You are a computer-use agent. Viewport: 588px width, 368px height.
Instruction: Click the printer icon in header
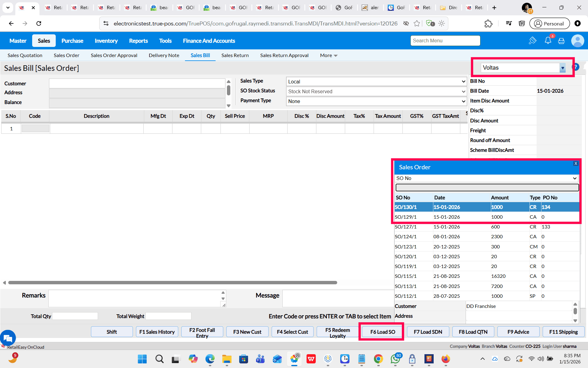click(x=561, y=41)
